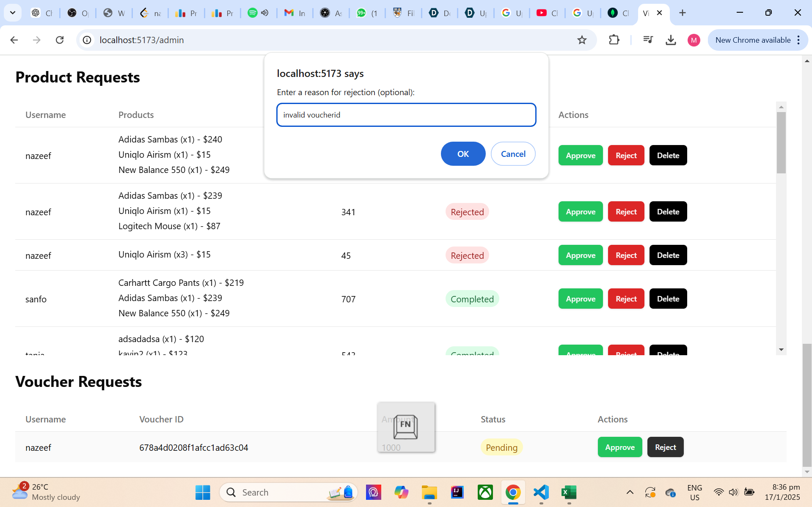Image resolution: width=812 pixels, height=507 pixels.
Task: Reject nazeef's Logitech Mouse request
Action: tap(626, 211)
